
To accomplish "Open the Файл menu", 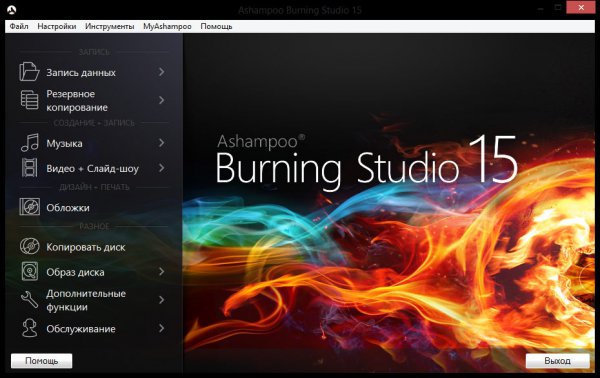I will [x=19, y=26].
